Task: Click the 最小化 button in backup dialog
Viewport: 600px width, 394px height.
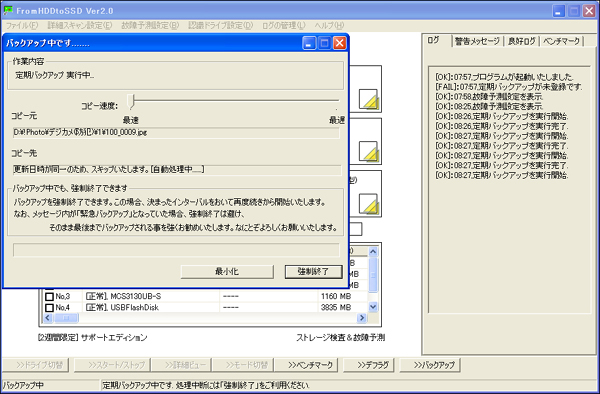Action: [227, 272]
